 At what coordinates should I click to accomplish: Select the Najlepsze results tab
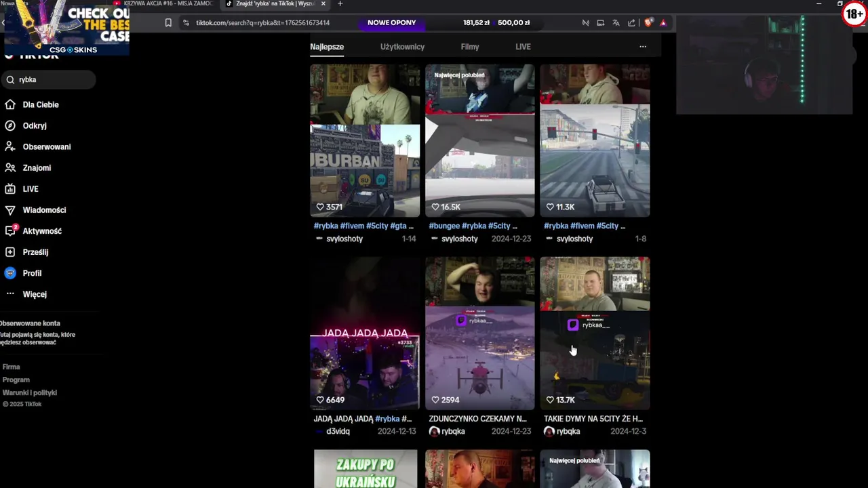coord(327,47)
